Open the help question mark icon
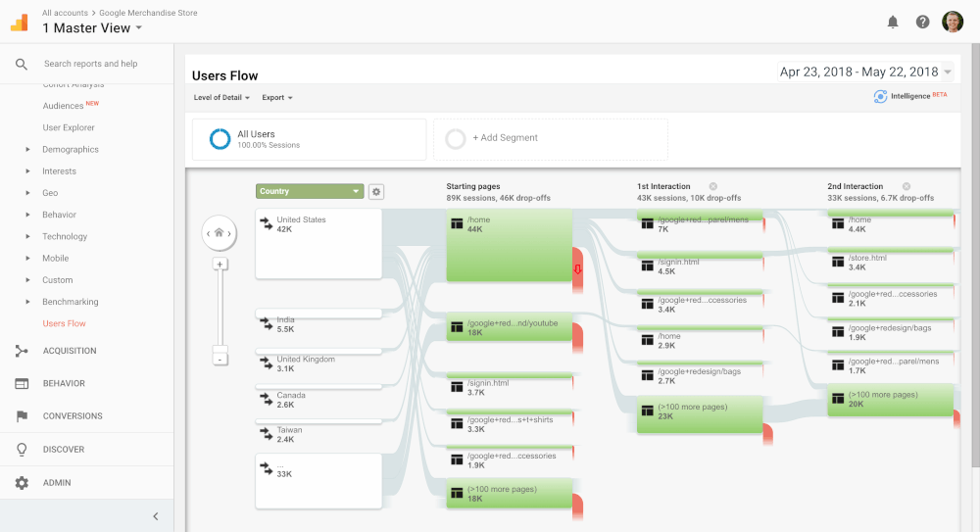The image size is (980, 532). pos(922,22)
